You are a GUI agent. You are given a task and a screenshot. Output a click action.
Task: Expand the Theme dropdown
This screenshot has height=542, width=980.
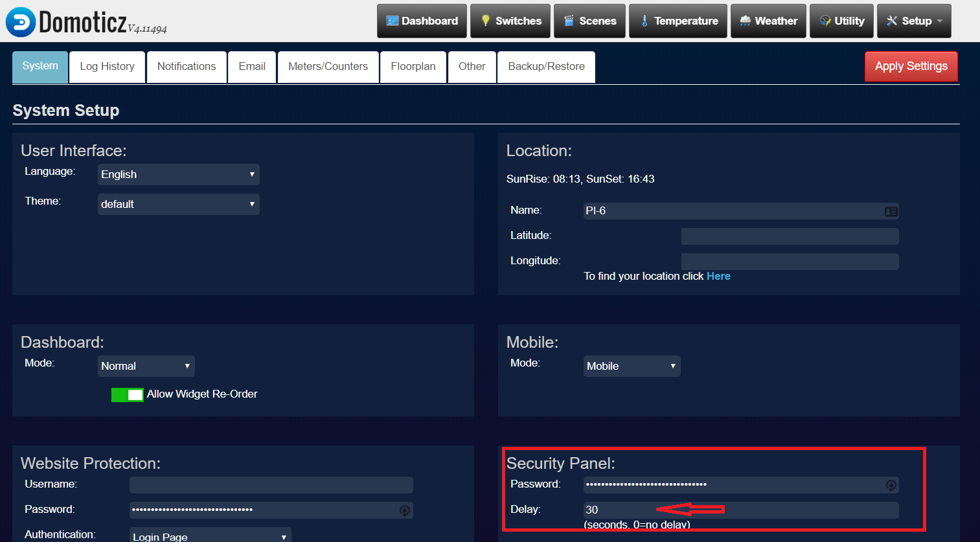click(x=178, y=204)
